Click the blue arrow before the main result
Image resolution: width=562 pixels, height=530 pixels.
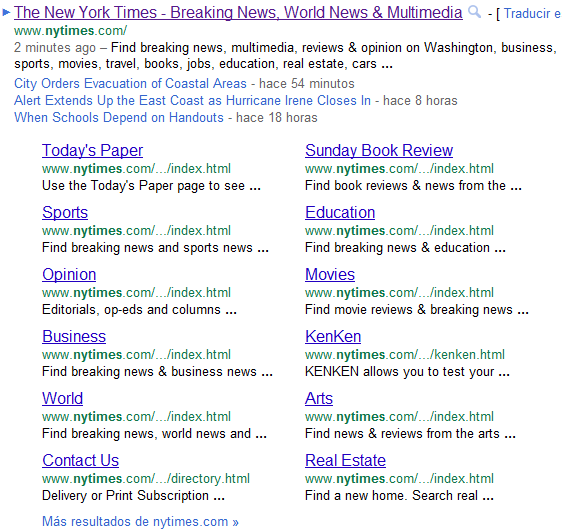pos(6,13)
